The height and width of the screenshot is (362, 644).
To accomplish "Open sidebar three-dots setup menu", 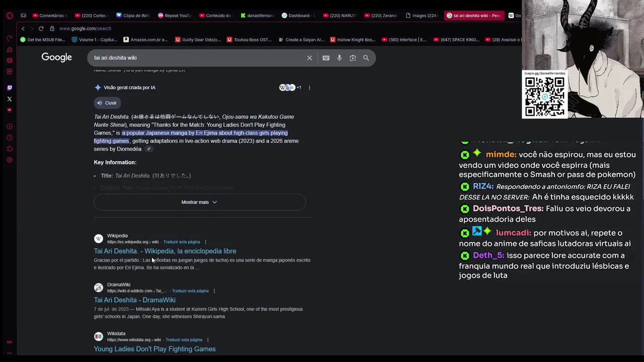I will click(9, 353).
